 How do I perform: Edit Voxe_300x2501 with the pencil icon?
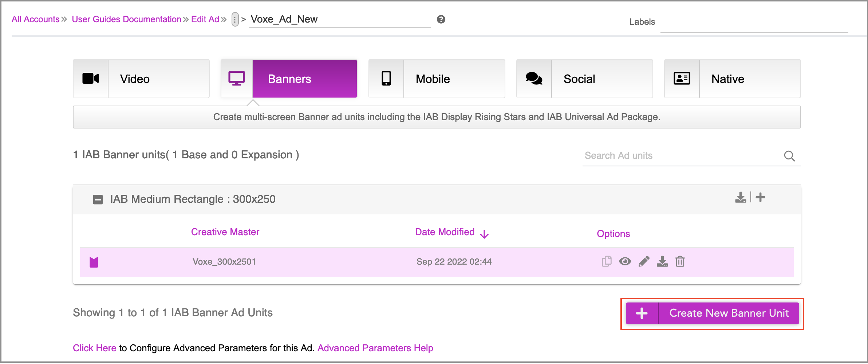pos(644,261)
